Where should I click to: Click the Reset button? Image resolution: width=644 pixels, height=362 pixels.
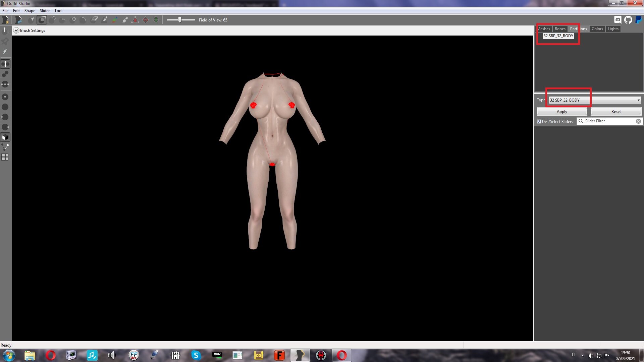[x=616, y=112]
